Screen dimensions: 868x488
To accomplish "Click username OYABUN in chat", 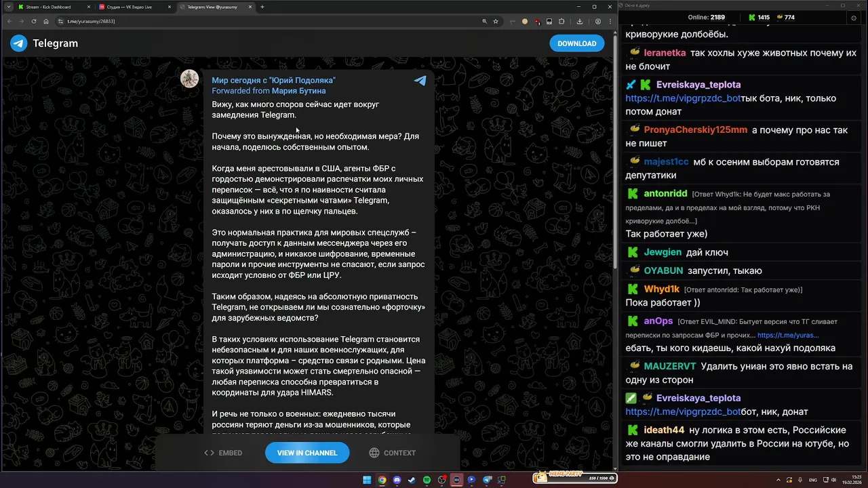I will click(x=663, y=270).
